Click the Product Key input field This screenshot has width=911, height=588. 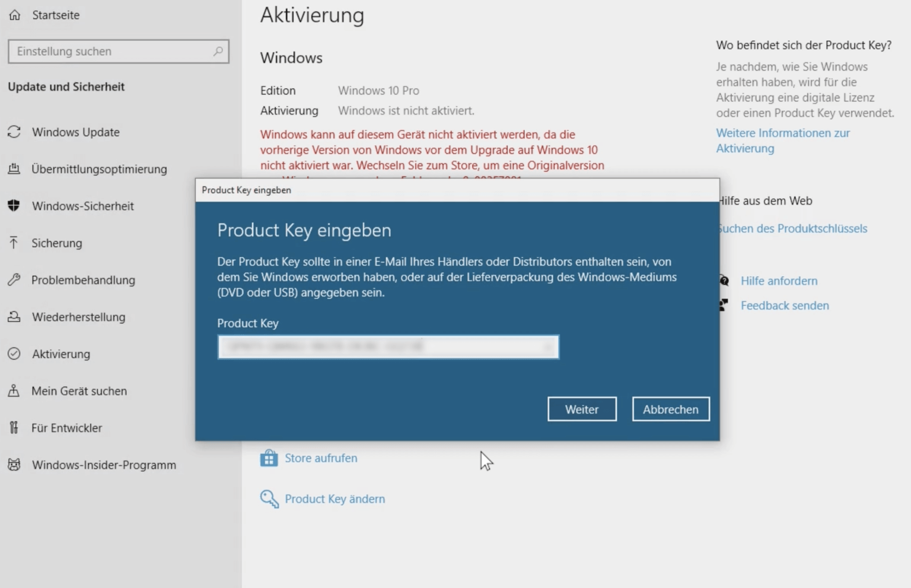coord(388,347)
